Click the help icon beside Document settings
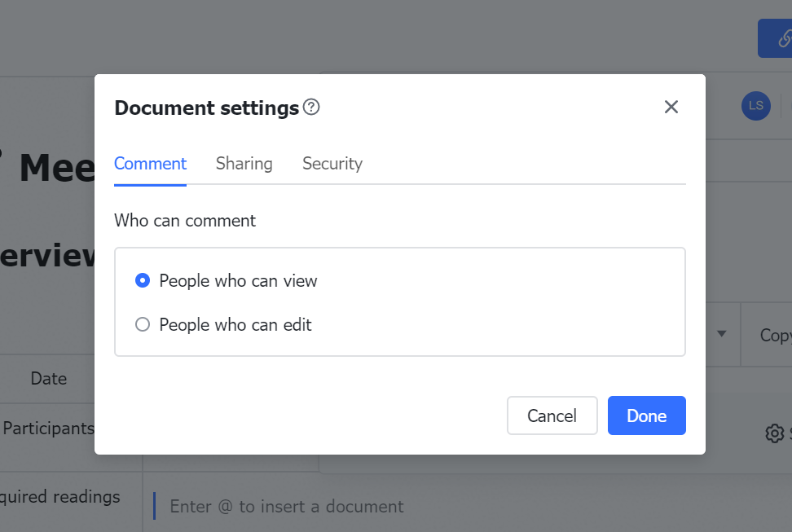Image resolution: width=792 pixels, height=532 pixels. tap(311, 107)
